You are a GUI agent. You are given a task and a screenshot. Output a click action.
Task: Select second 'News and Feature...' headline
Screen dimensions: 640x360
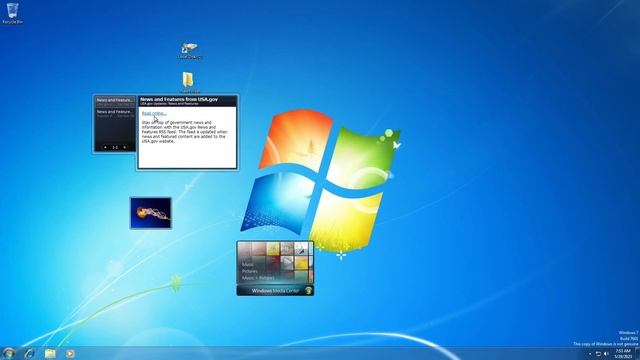[x=115, y=113]
